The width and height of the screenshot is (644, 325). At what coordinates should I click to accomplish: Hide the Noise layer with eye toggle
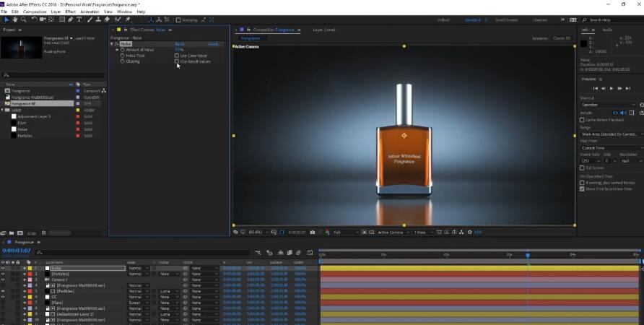pos(3,268)
